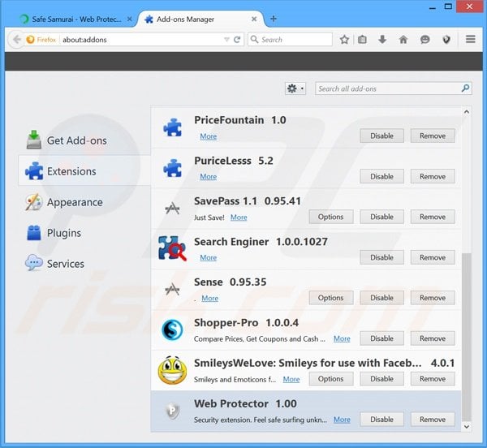The width and height of the screenshot is (487, 448).
Task: Open the add-ons tools gear dropdown
Action: [295, 88]
